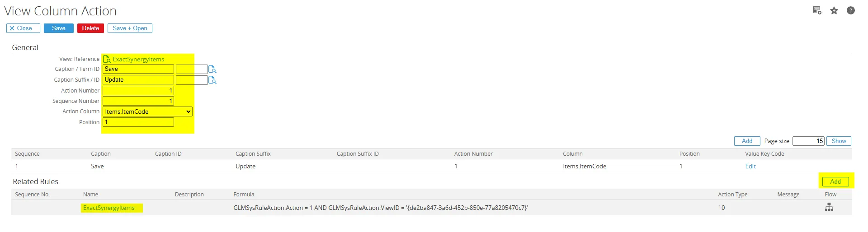Screen dimensions: 868x232
Task: Open ExactSynergyItems rule in Related Rules
Action: pos(109,208)
